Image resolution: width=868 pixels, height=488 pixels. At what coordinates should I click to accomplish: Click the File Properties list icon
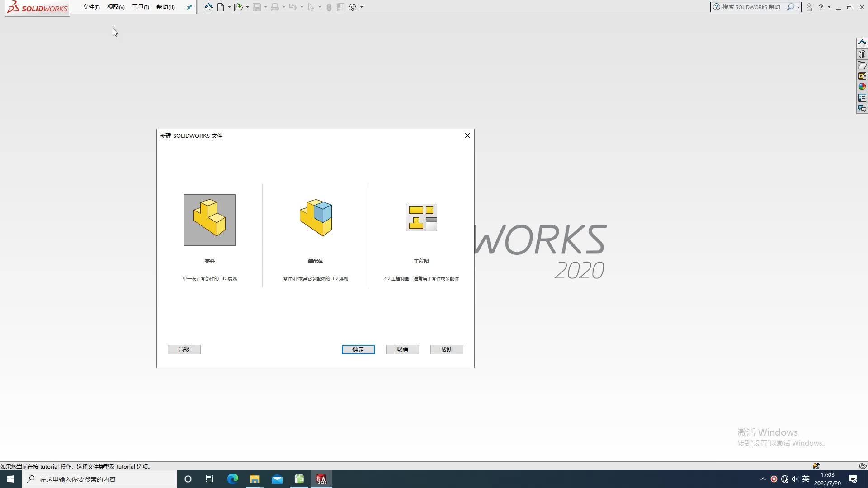[x=341, y=7]
